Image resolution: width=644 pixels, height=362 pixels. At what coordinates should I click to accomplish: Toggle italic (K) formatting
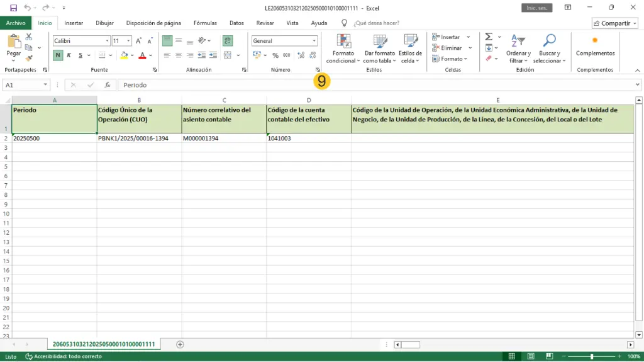(69, 55)
